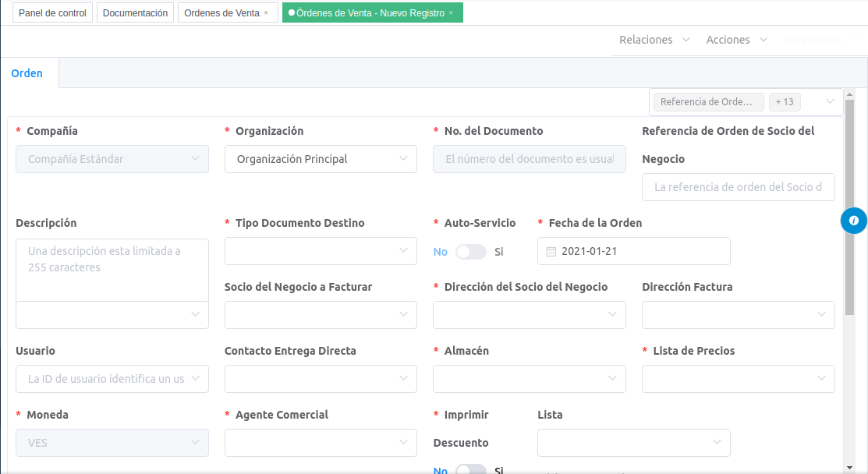
Task: Open the Agente Comercial dropdown
Action: point(320,443)
